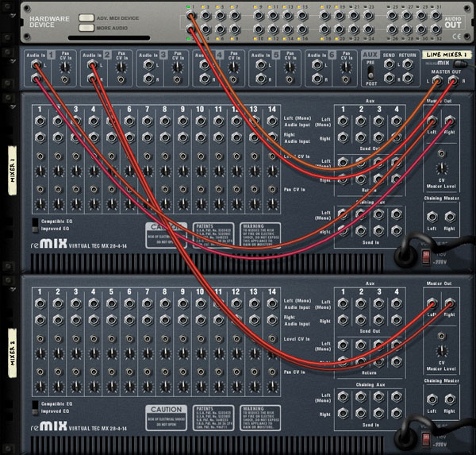The width and height of the screenshot is (476, 455).
Task: Switch Mixer 2 Compatible/Improved EQ selector
Action: pos(35,408)
